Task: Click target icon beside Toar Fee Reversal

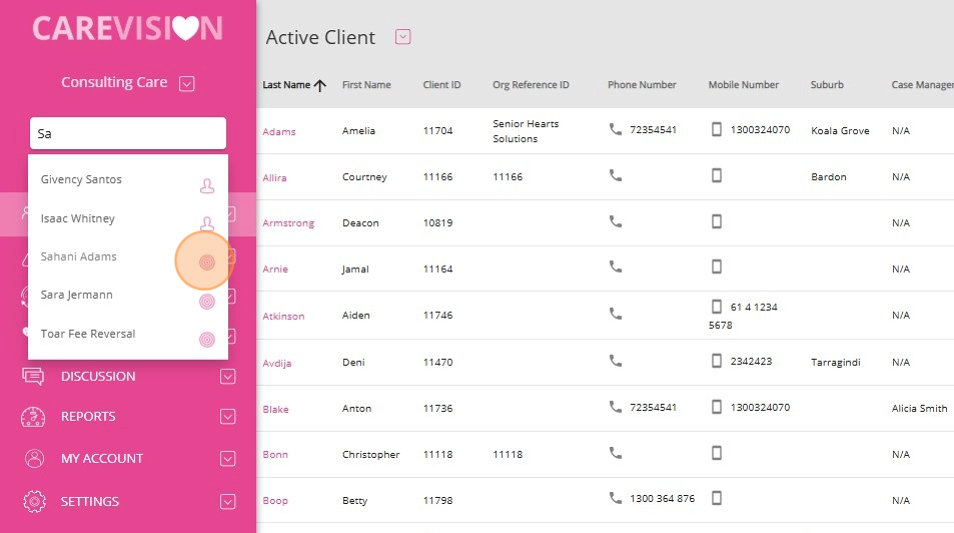Action: 207,340
